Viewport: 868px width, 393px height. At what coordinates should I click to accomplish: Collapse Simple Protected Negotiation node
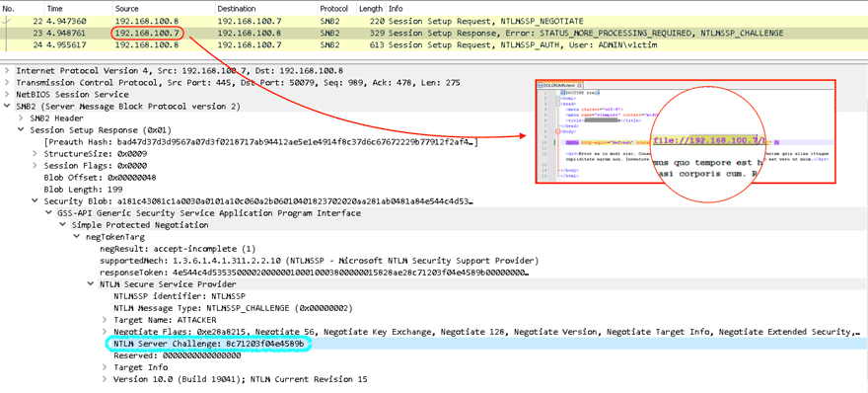(62, 225)
